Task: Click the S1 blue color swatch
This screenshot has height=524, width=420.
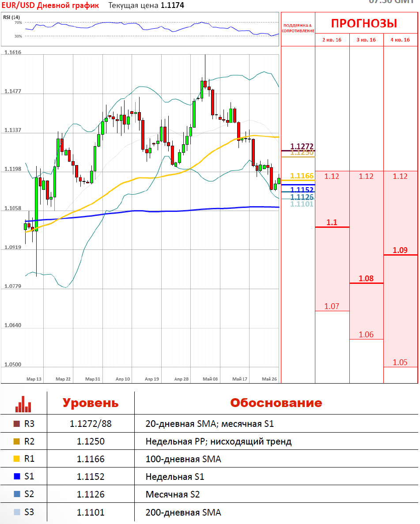Action: pos(17,476)
